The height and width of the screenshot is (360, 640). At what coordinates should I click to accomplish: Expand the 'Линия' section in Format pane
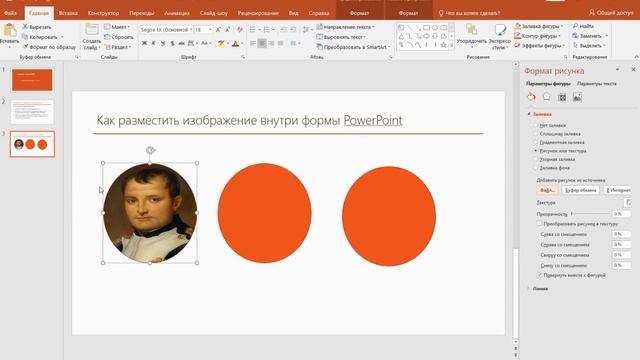pyautogui.click(x=529, y=288)
